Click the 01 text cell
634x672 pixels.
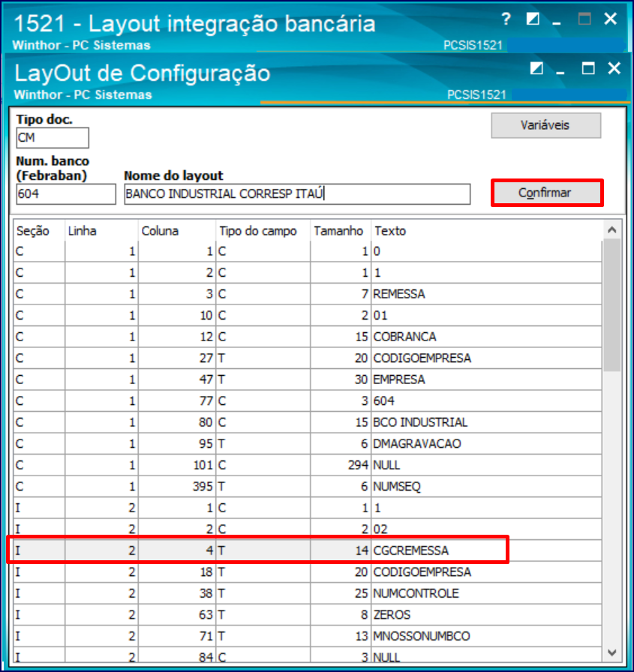click(x=486, y=316)
